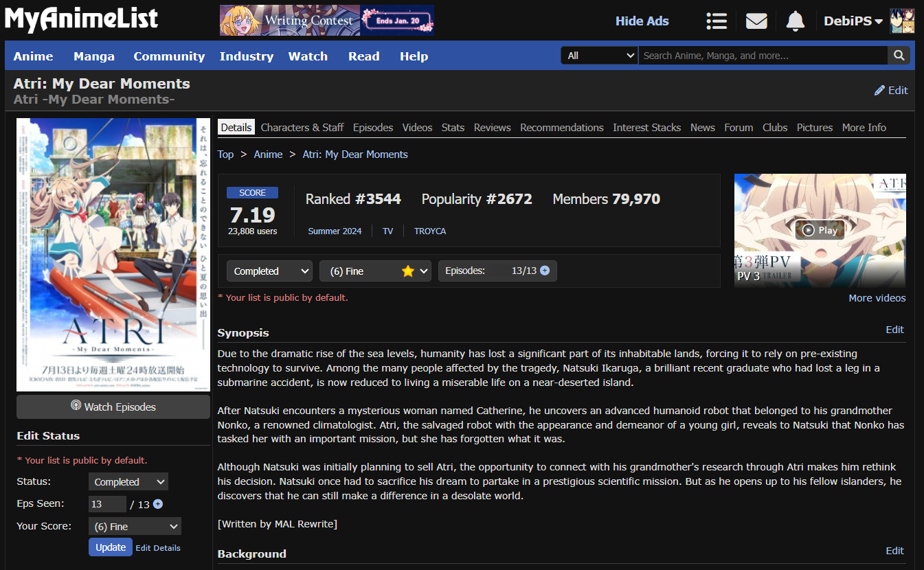This screenshot has height=570, width=924.
Task: Switch to the Interest Stacks tab
Action: pyautogui.click(x=647, y=127)
